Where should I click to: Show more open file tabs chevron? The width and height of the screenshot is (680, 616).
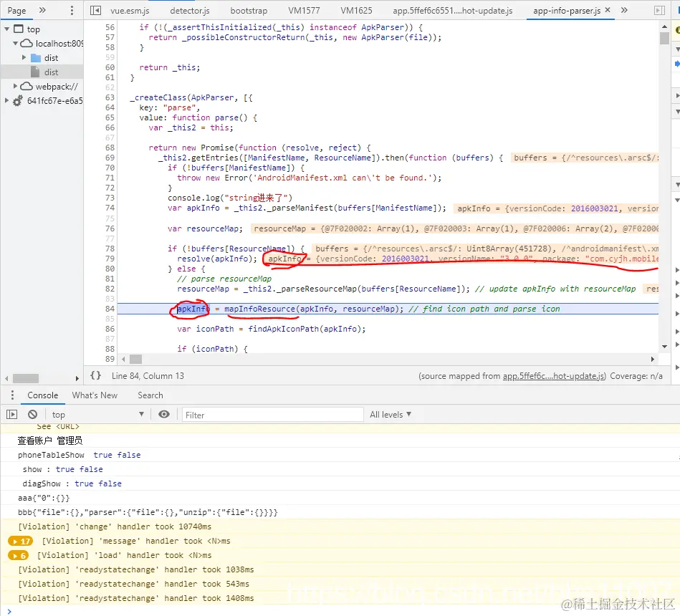624,10
